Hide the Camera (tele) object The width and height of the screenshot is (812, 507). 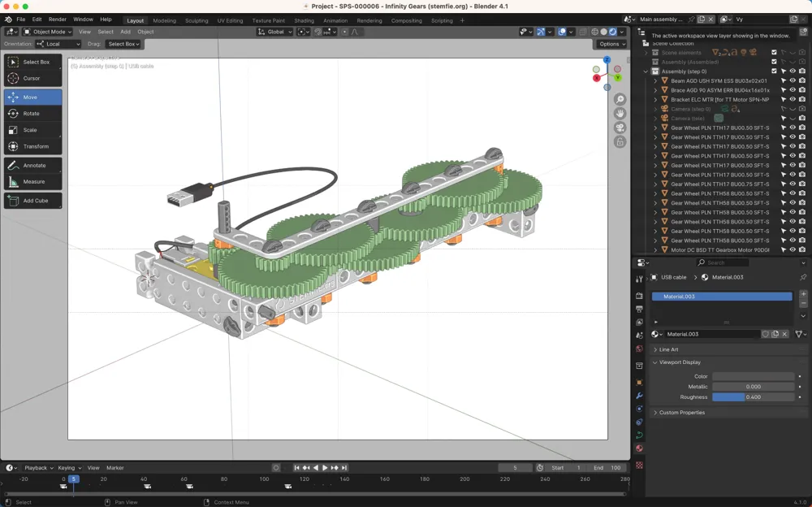click(x=792, y=118)
